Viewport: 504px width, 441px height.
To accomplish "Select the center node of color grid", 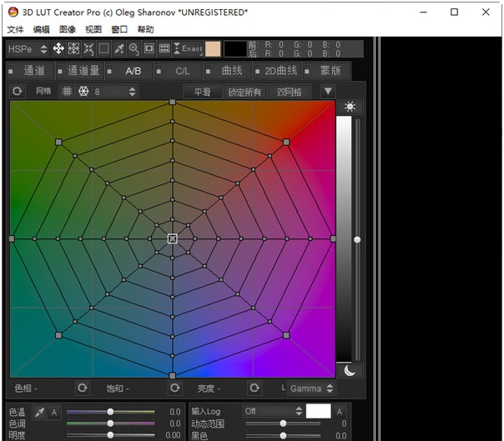I will 173,238.
